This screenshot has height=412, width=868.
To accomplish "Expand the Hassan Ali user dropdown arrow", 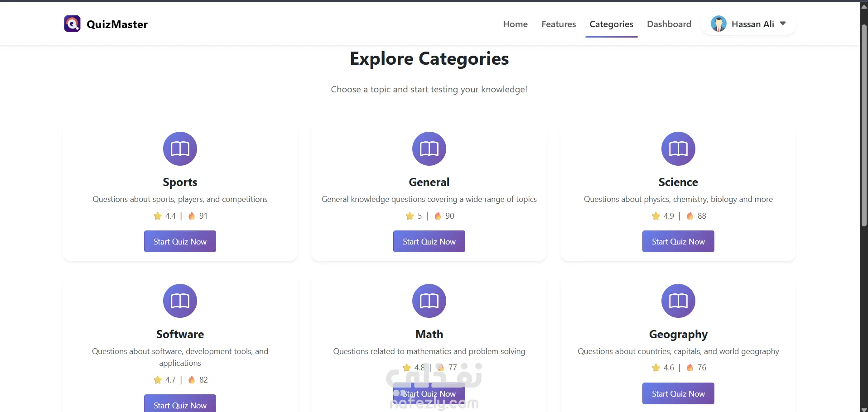I will 783,24.
